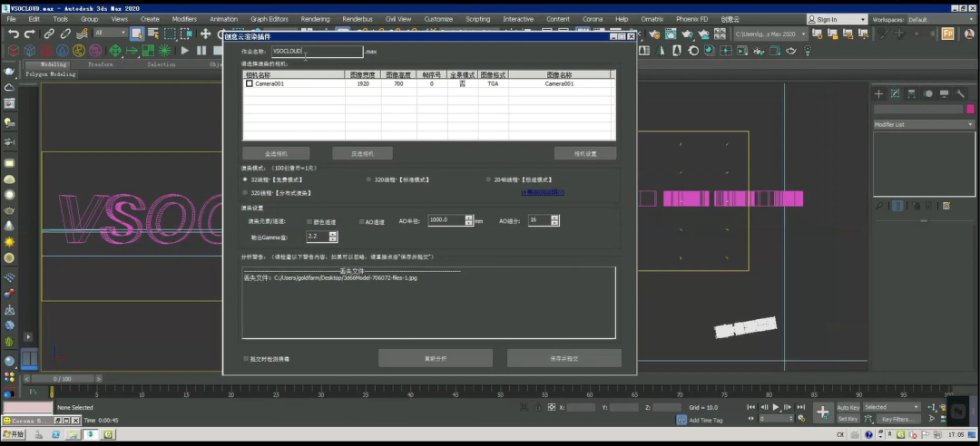The width and height of the screenshot is (980, 446).
Task: Click the Pause simulation icon
Action: (x=201, y=51)
